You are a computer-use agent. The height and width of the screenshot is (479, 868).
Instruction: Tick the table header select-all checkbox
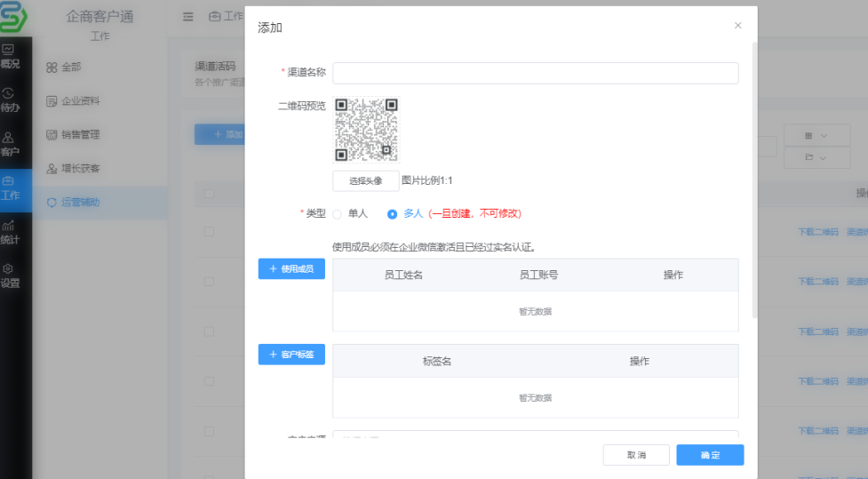tap(210, 194)
